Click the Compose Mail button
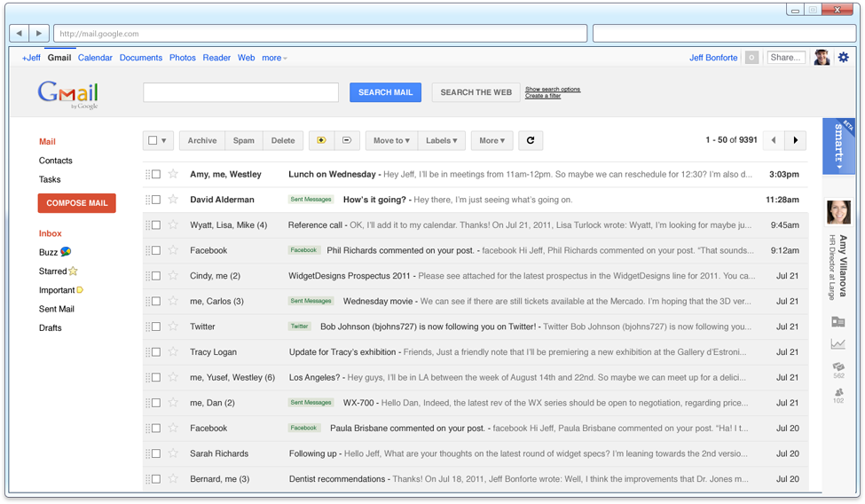865x504 pixels. 77,203
